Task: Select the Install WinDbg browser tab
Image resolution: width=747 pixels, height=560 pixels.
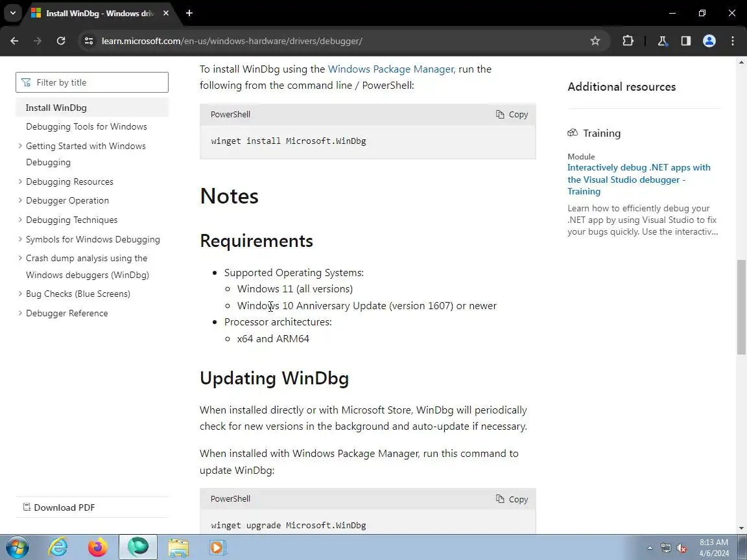Action: [x=100, y=13]
